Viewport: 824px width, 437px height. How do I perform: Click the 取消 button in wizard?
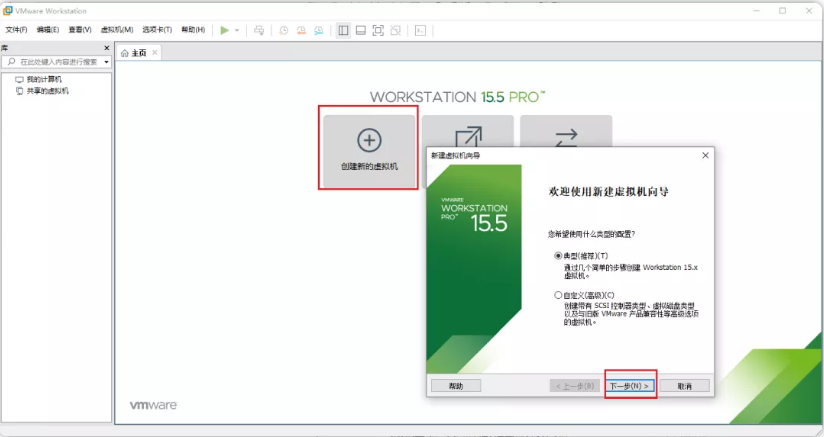[684, 385]
